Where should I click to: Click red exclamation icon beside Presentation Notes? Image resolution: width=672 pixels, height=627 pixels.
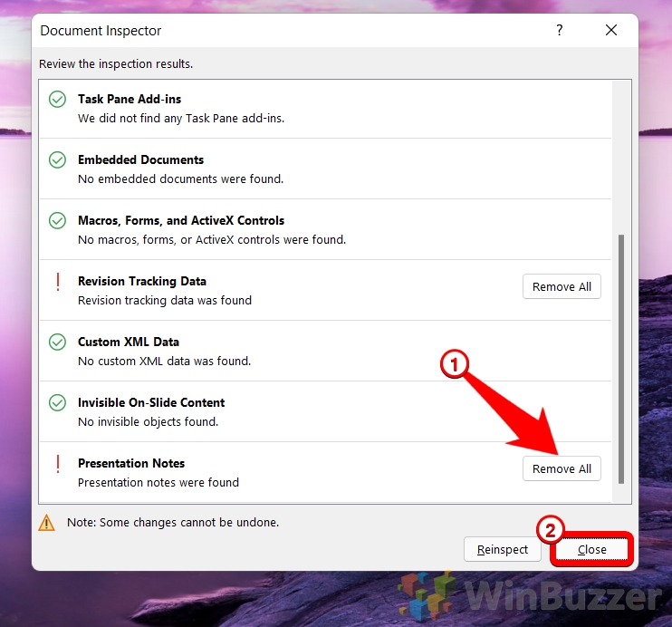point(58,465)
